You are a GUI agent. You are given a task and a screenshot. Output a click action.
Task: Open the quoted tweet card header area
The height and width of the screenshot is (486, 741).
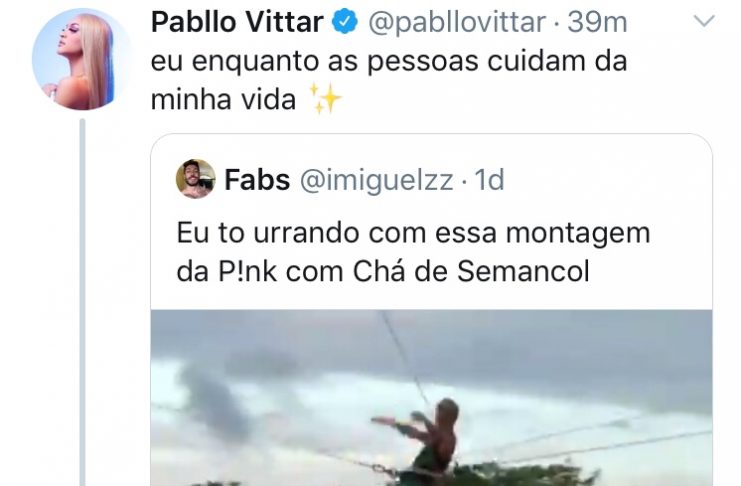tap(431, 180)
